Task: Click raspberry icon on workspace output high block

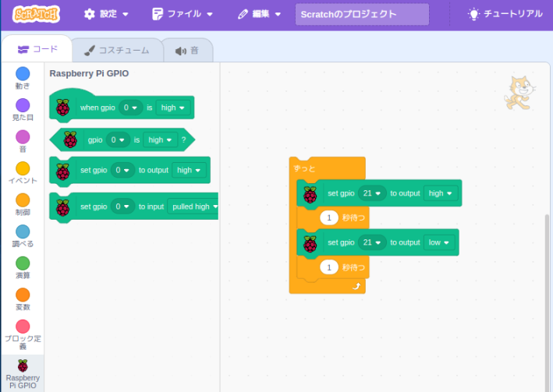Action: click(x=310, y=195)
